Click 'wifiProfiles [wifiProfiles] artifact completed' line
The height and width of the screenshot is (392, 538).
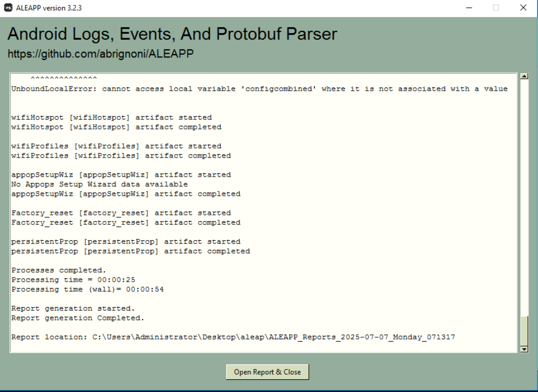pos(121,156)
